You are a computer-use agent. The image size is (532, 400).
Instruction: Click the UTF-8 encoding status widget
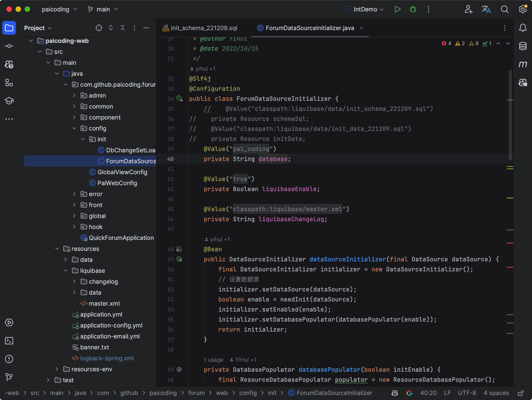click(x=467, y=393)
